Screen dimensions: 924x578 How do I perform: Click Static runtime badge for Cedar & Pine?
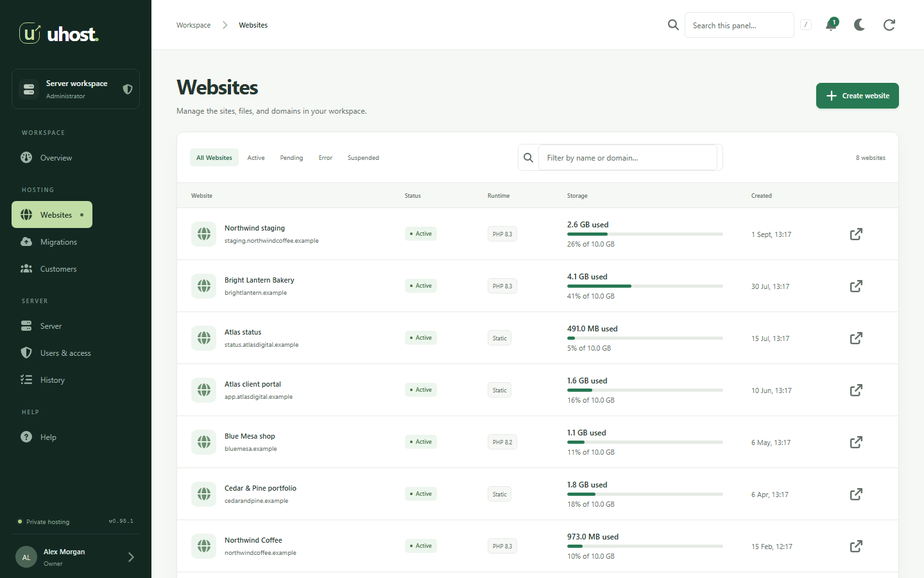[x=499, y=494]
